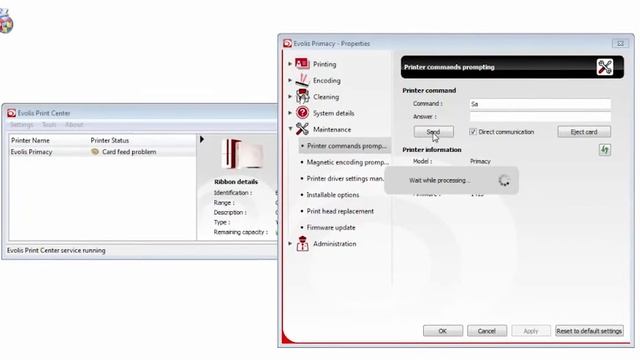Click the card feed problem status icon
Viewport: 640px width, 360px height.
95,152
